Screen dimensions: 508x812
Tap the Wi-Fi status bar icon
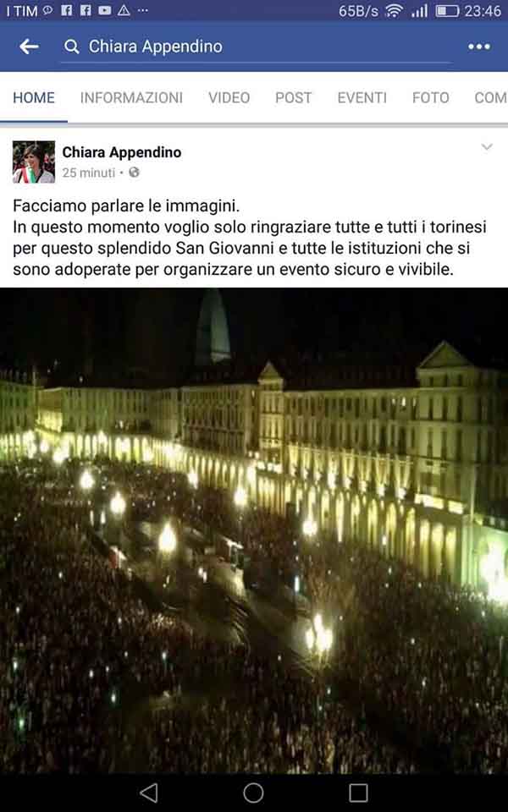[395, 11]
